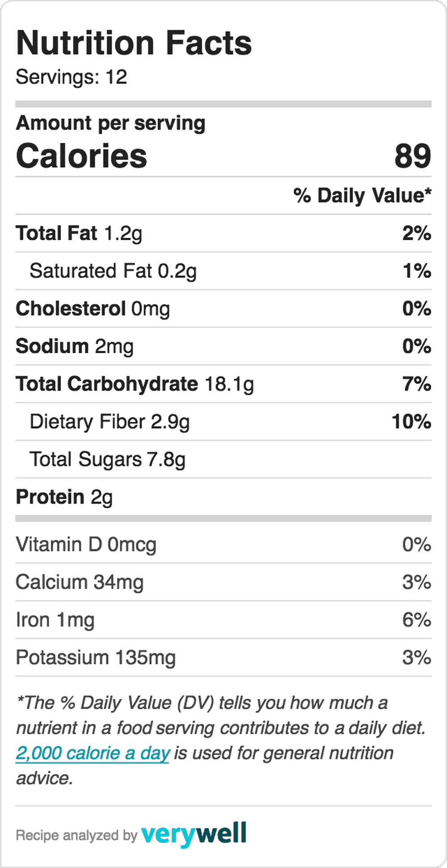This screenshot has width=447, height=868.
Task: Select the Sodium 2mg line
Action: 223,346
